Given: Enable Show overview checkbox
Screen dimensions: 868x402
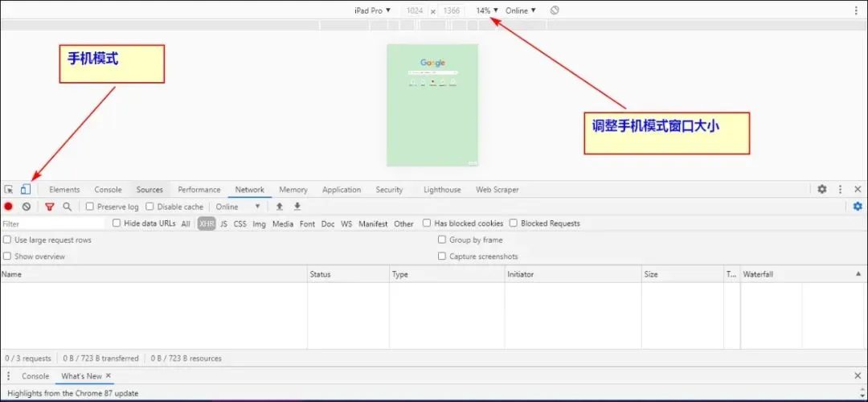Looking at the screenshot, I should 7,256.
